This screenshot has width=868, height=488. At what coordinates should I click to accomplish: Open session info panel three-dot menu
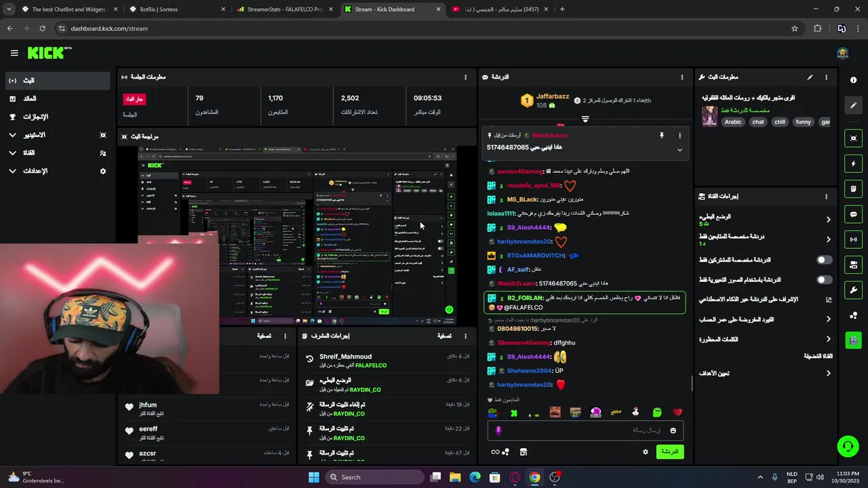[x=465, y=77]
